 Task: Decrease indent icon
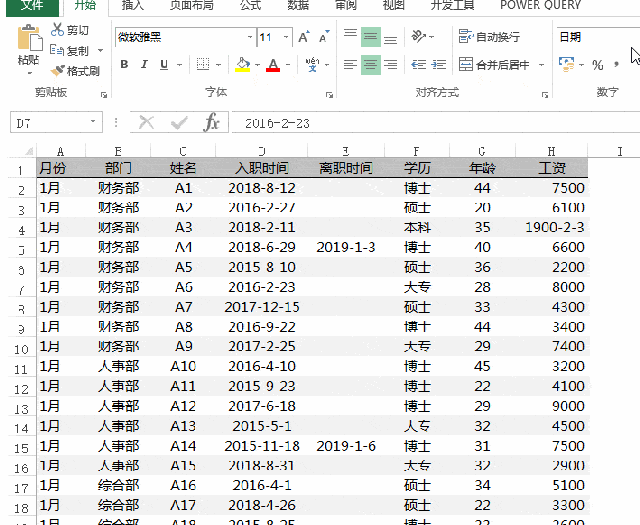[418, 65]
